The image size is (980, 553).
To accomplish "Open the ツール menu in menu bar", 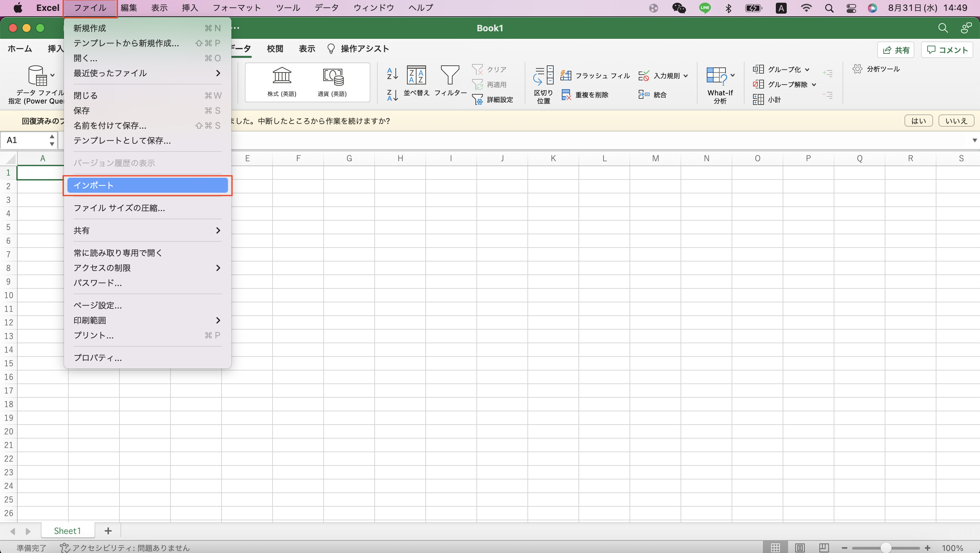I will (288, 8).
